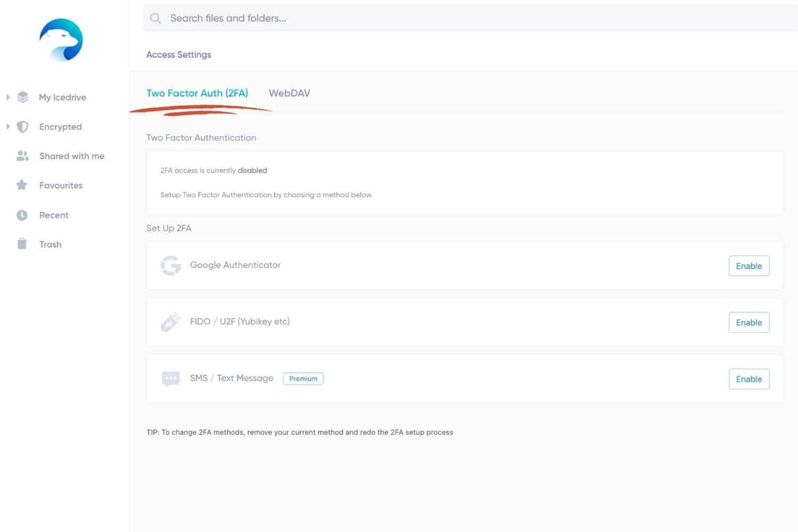The width and height of the screenshot is (798, 532).
Task: Click the SMS chat bubble icon
Action: (x=171, y=379)
